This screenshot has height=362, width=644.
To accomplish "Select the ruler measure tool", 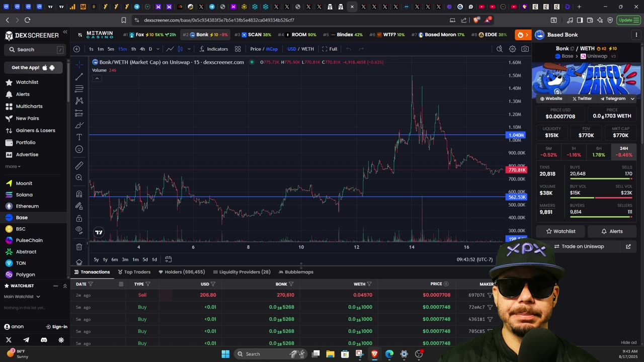I will pos(79,165).
